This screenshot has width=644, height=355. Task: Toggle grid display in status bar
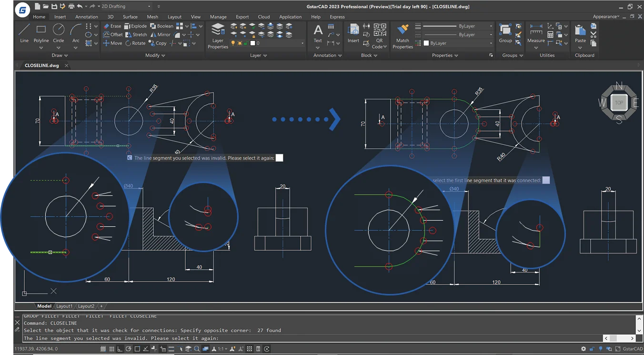pyautogui.click(x=102, y=349)
